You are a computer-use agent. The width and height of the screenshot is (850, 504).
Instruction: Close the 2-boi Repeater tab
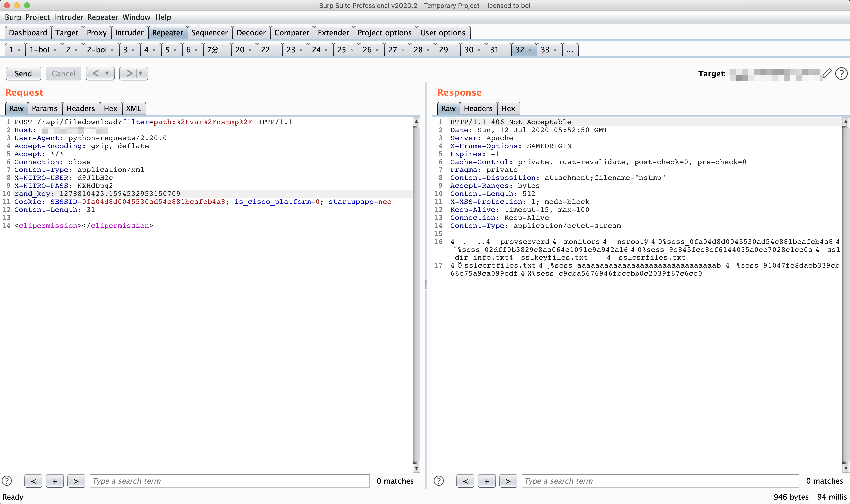click(x=112, y=50)
